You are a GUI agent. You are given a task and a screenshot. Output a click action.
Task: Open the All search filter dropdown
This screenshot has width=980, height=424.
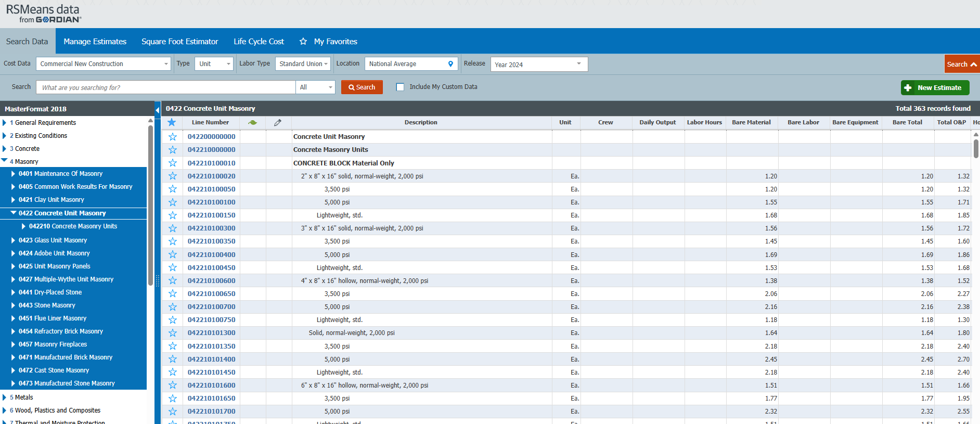pos(315,87)
